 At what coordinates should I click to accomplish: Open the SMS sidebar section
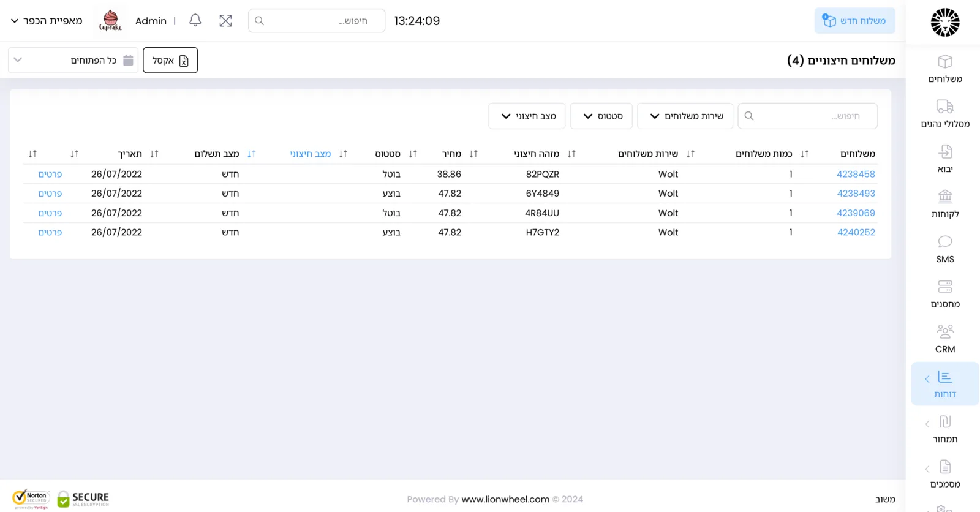(944, 249)
